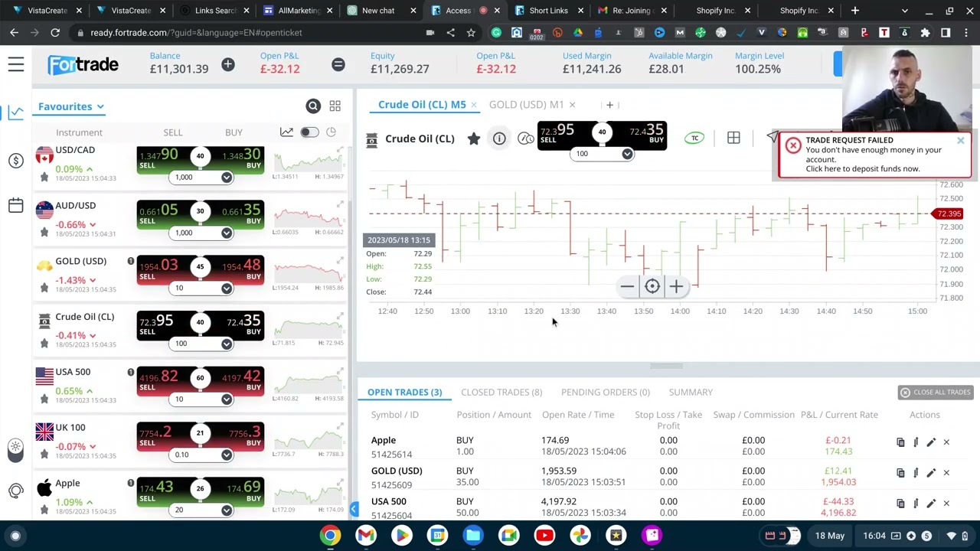The height and width of the screenshot is (551, 980).
Task: Open AUD/USD amount dropdown showing 1,000
Action: click(x=227, y=233)
